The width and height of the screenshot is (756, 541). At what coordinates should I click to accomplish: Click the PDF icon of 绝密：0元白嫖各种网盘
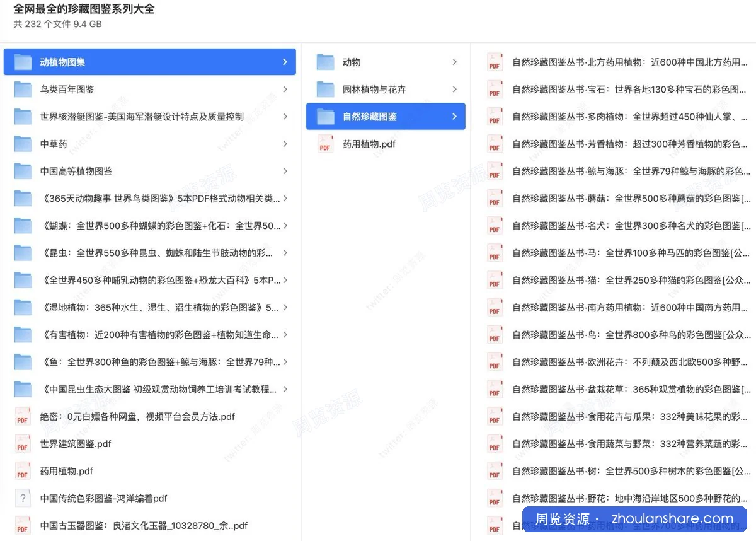[x=23, y=416]
